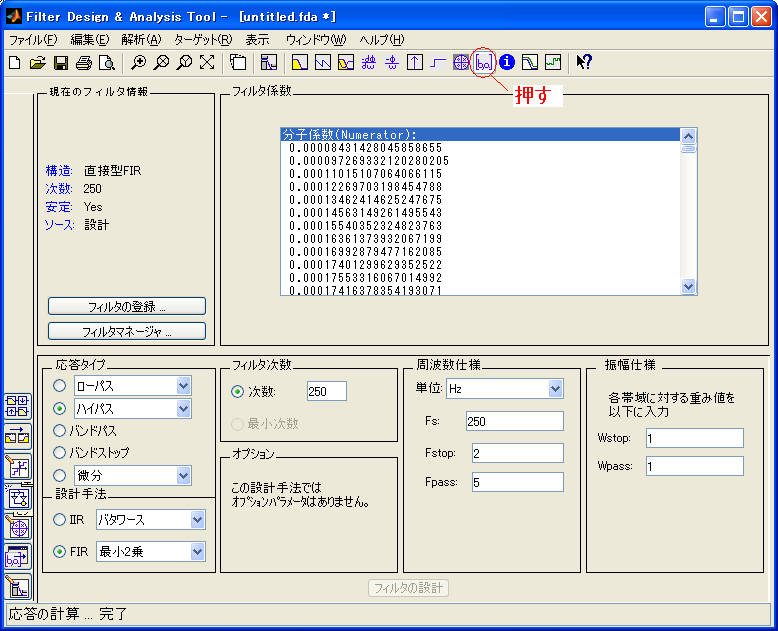Viewport: 778px width, 631px height.
Task: Click the Print icon in toolbar
Action: pos(84,63)
